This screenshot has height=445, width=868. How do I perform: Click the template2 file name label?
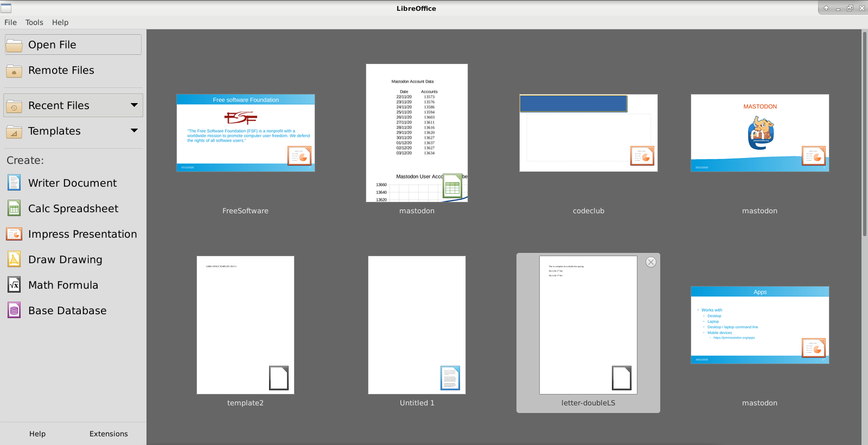[x=245, y=403]
